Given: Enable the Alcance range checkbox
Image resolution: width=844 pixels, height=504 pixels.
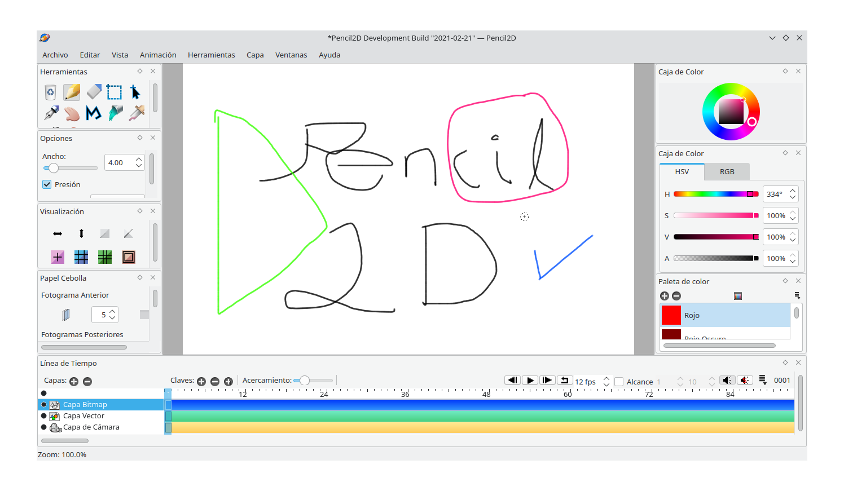Looking at the screenshot, I should [619, 382].
